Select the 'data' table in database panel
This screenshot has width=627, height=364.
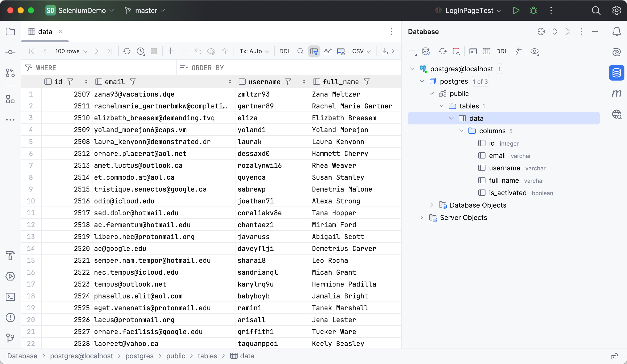coord(476,118)
